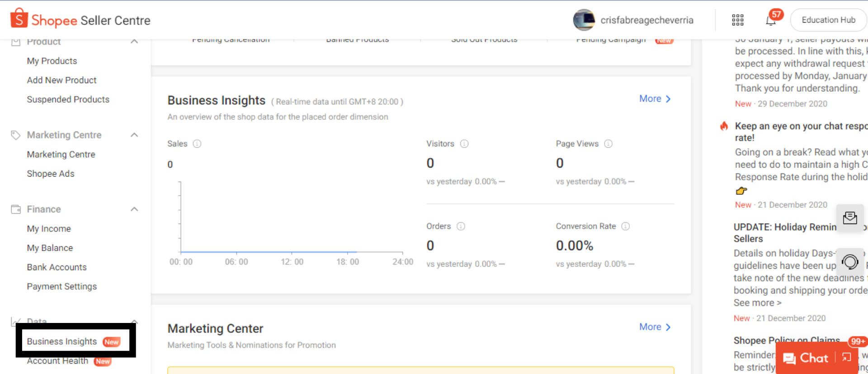Collapse the Marketing Centre sidebar section
This screenshot has height=374, width=868.
(134, 135)
